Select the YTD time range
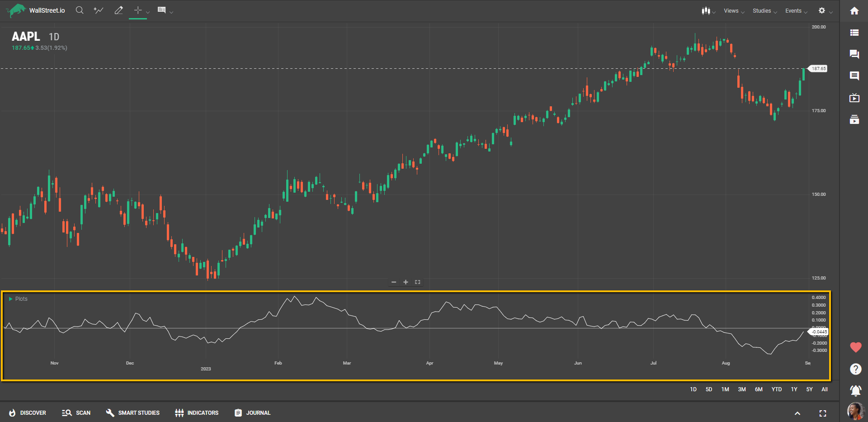Screen dimensions: 868x422 (x=776, y=389)
